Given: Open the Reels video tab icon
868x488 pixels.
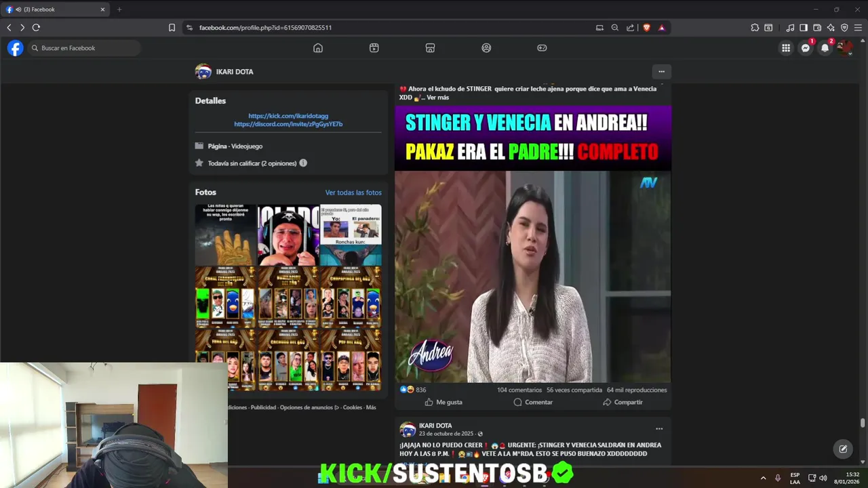Looking at the screenshot, I should (374, 48).
